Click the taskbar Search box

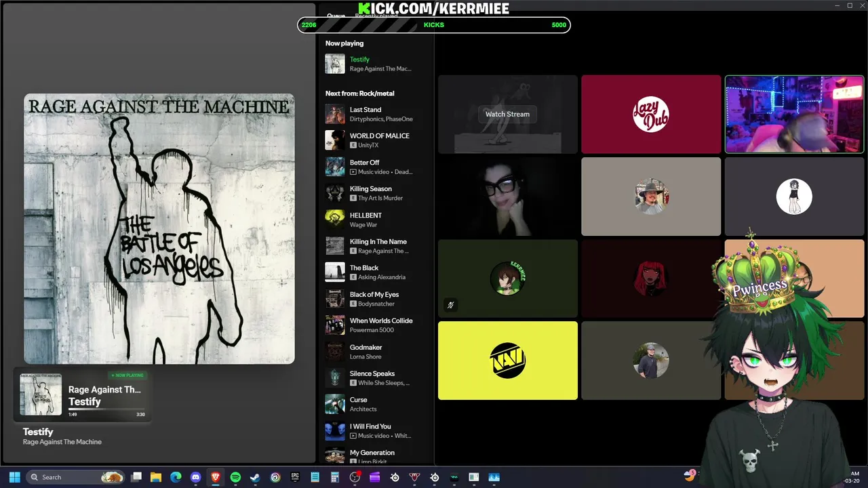click(77, 477)
